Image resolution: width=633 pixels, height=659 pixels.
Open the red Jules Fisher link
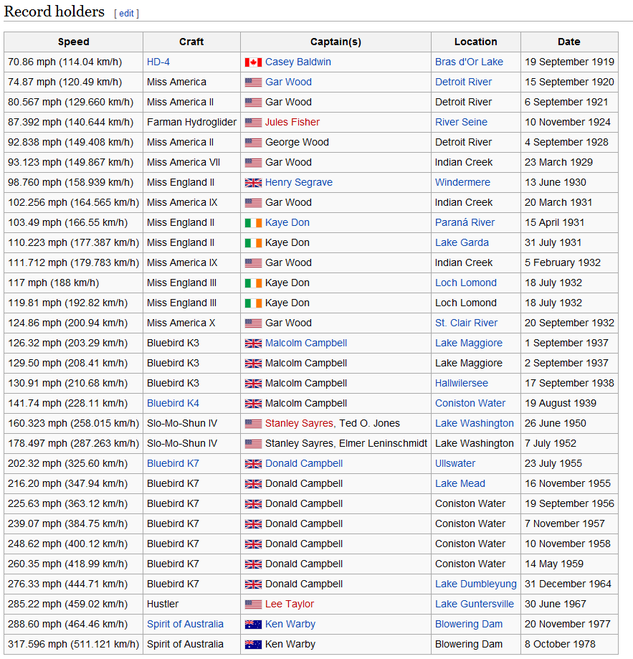(292, 122)
